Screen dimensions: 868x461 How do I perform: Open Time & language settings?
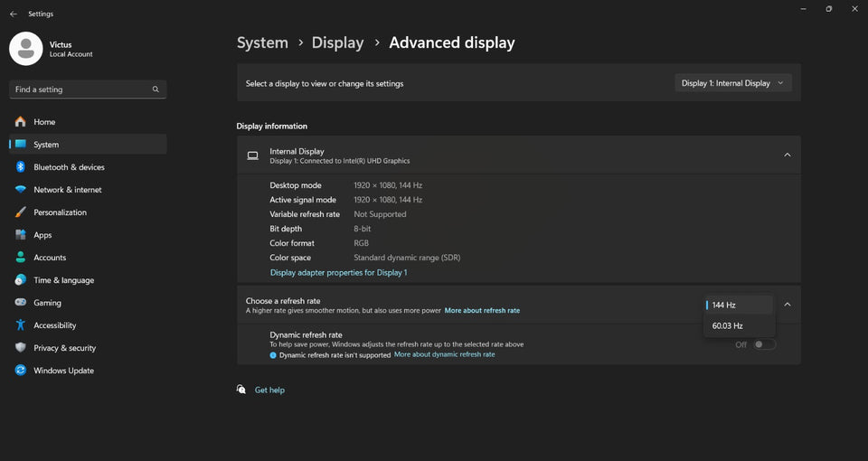point(88,280)
